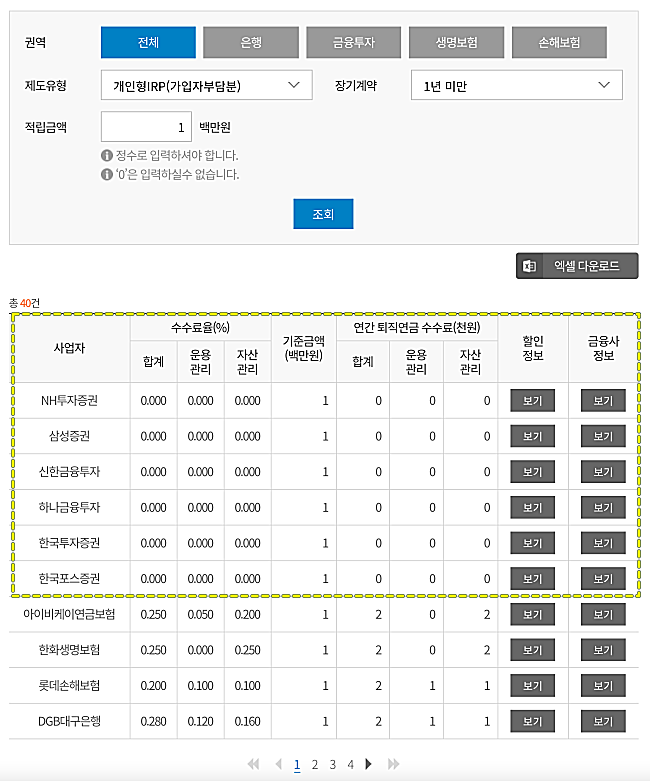The image size is (650, 781).
Task: Select the 손해보험 sector tab
Action: coord(559,43)
